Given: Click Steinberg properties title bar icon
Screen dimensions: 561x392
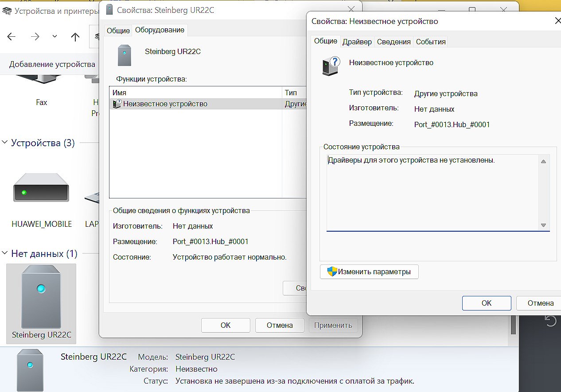Looking at the screenshot, I should (109, 10).
